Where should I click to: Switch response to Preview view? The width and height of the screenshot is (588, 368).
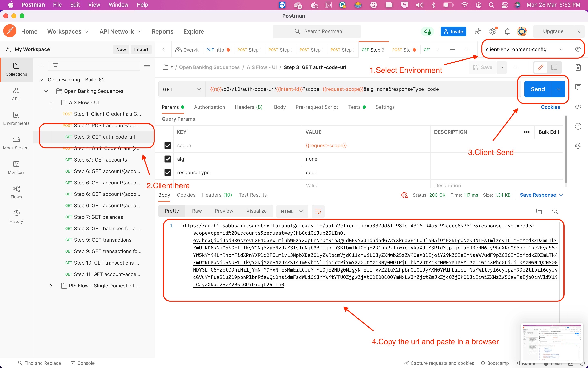click(x=224, y=211)
